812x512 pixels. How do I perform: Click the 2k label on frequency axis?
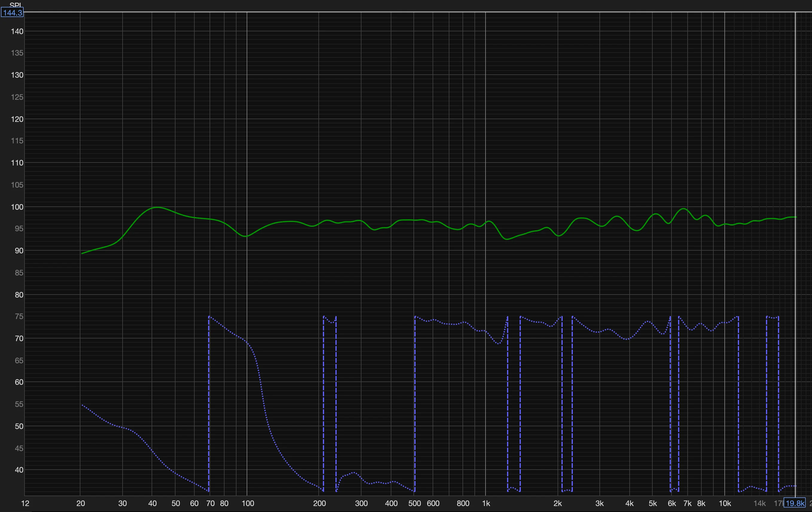[558, 504]
